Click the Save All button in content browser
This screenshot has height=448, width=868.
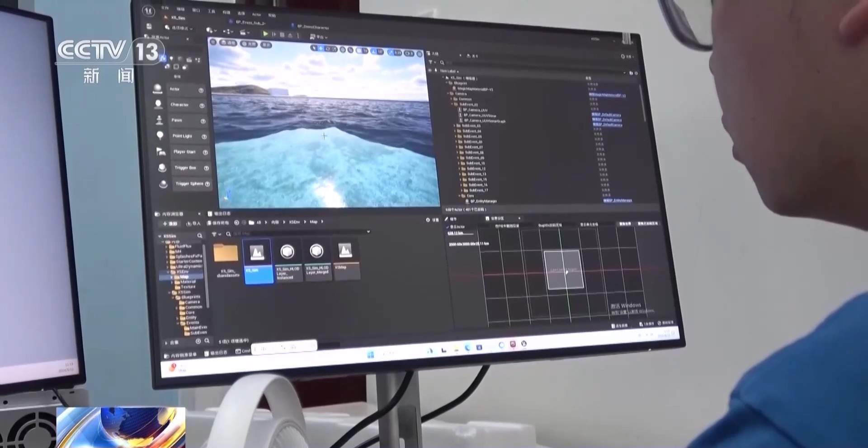(x=217, y=223)
